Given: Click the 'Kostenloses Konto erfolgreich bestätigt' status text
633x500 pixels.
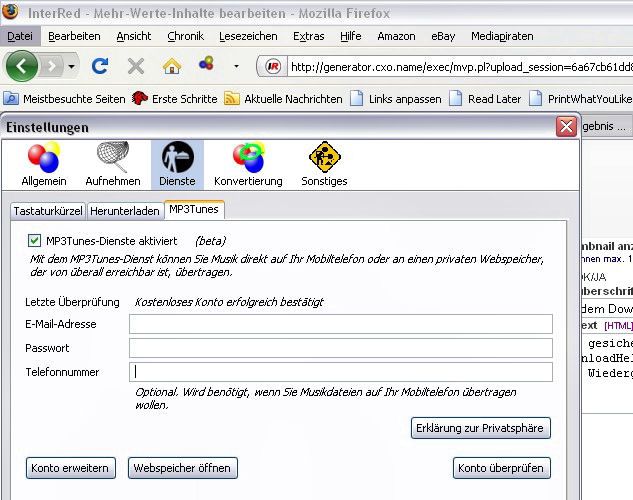Looking at the screenshot, I should coord(229,302).
